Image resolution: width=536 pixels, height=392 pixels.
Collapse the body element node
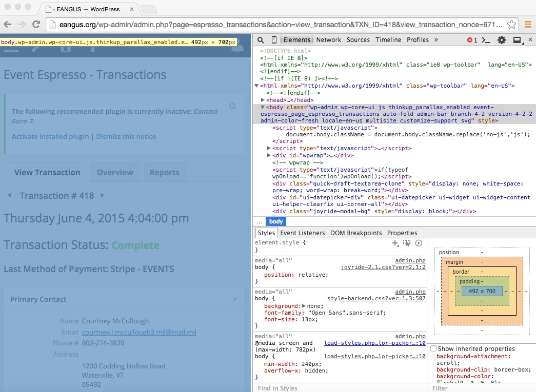click(x=263, y=107)
